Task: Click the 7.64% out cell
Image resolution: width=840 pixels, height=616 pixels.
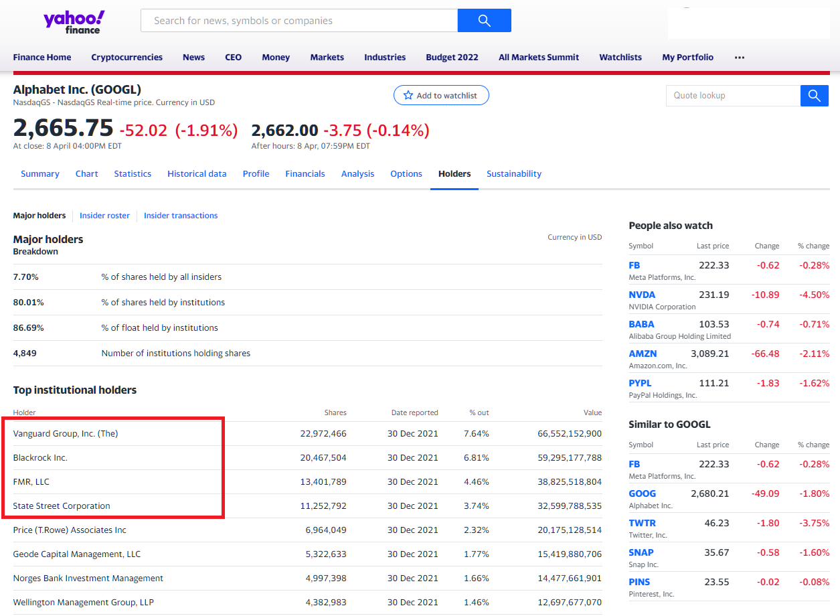Action: point(477,434)
